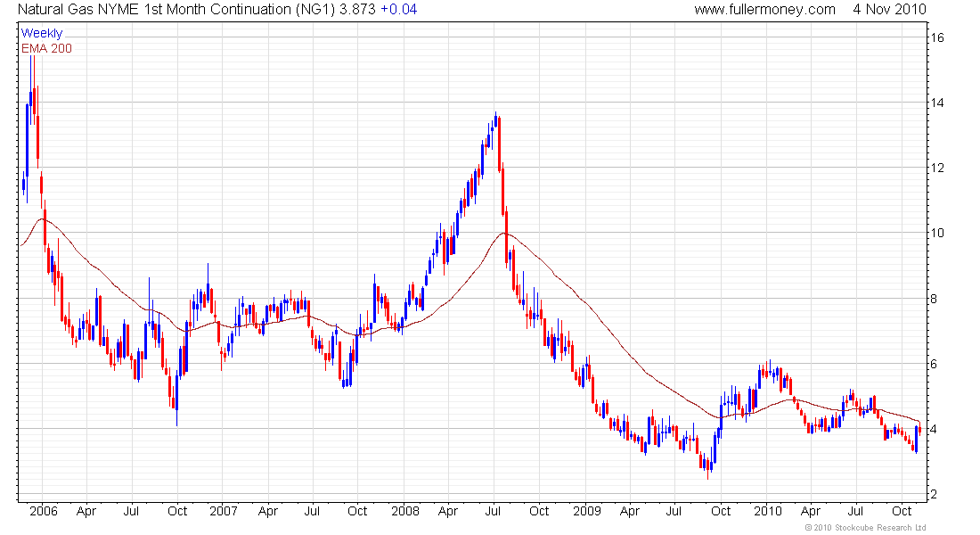Click the x-axis label 2007
Screen dimensions: 980x535
click(223, 511)
